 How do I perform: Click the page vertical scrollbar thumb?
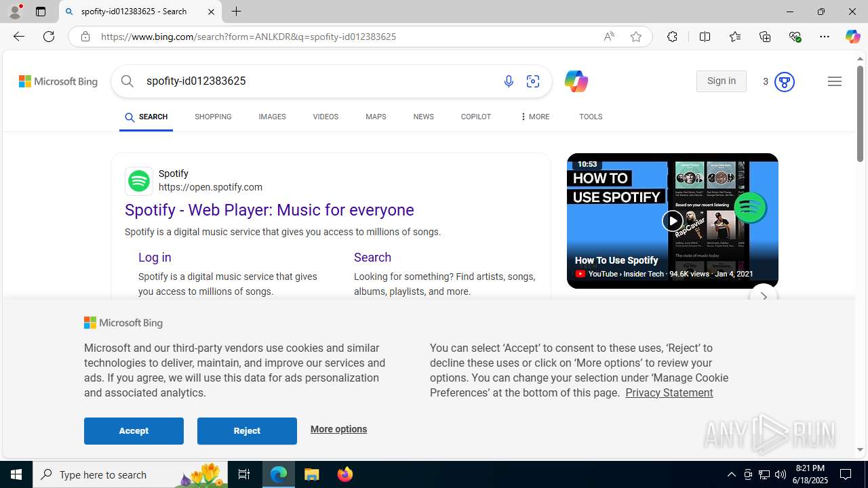coord(860,115)
